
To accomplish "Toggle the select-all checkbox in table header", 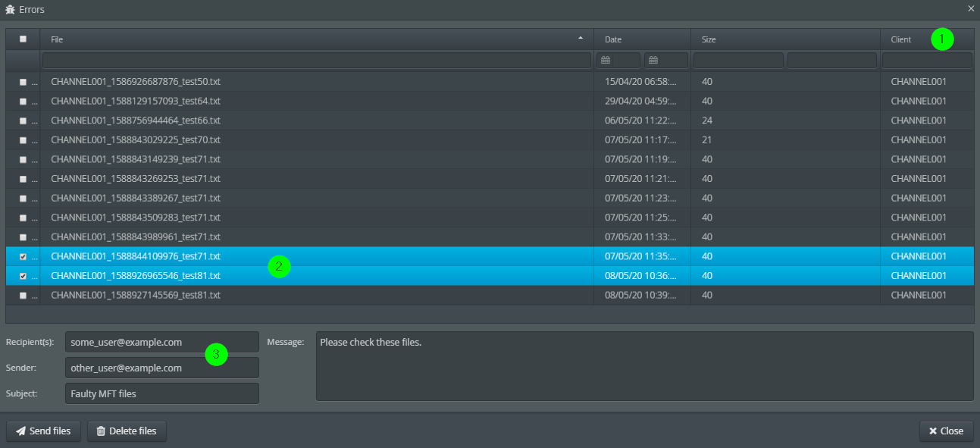I will point(23,39).
